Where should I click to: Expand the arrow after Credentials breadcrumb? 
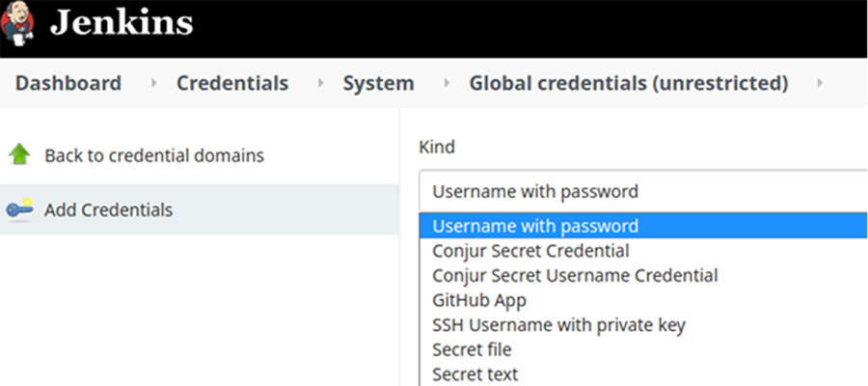tap(320, 84)
